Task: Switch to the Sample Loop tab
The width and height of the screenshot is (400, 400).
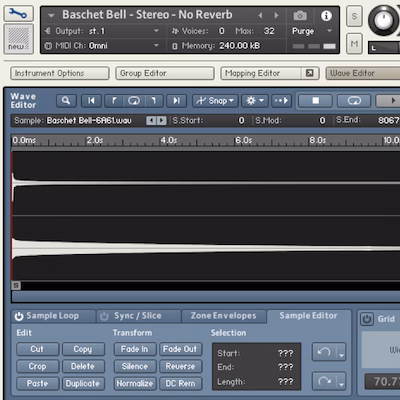Action: (x=53, y=316)
